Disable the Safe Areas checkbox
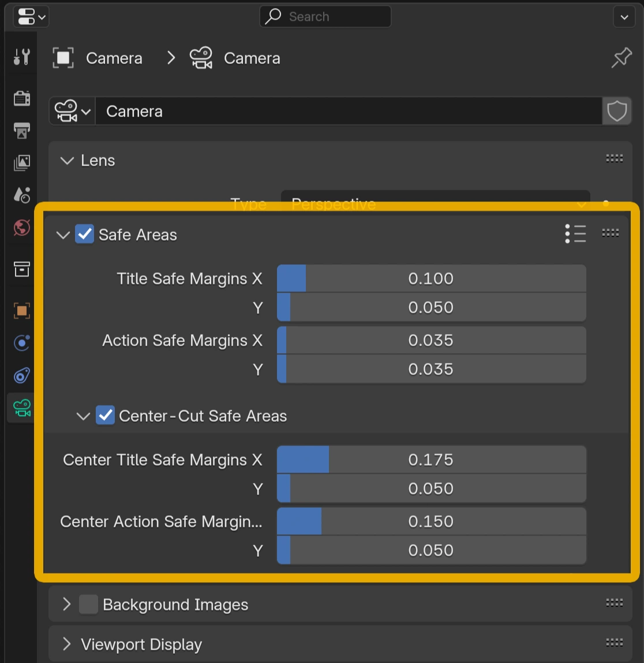644x663 pixels. (85, 234)
